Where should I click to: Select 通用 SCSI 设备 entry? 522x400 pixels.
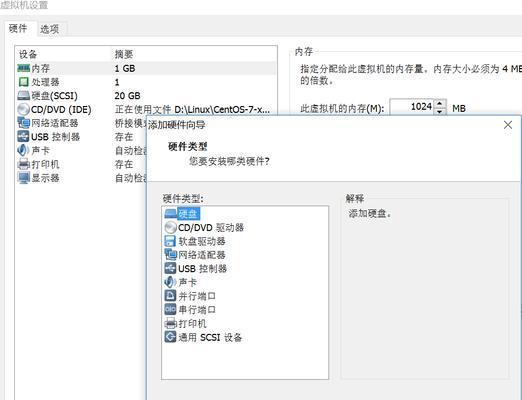point(203,337)
